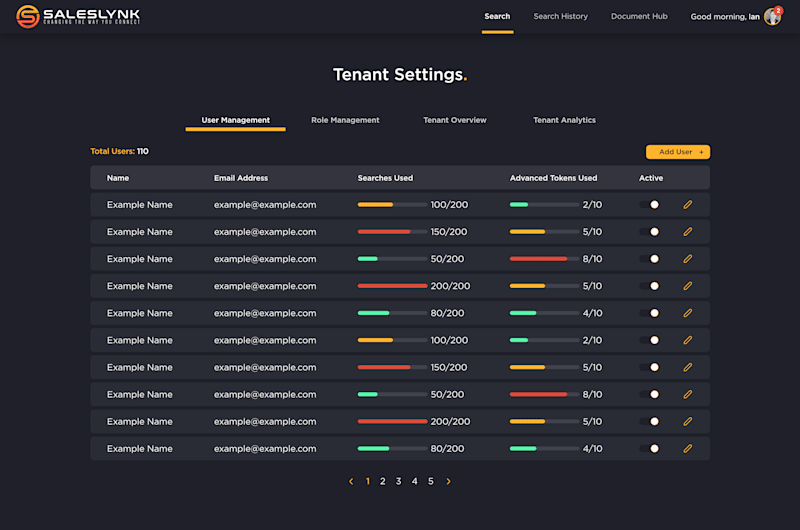The height and width of the screenshot is (530, 800).
Task: Click the Tenant Settings heading
Action: point(400,74)
